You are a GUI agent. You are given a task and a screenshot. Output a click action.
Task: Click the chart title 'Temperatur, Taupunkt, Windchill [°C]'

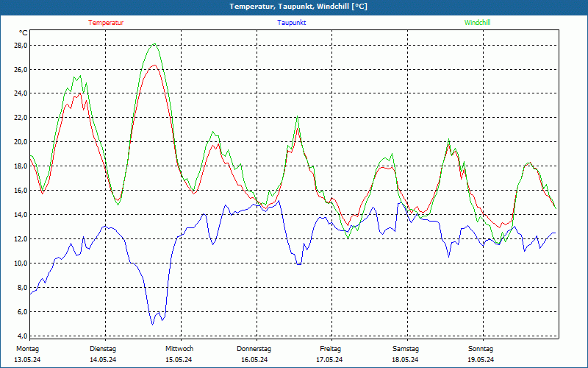tap(298, 7)
